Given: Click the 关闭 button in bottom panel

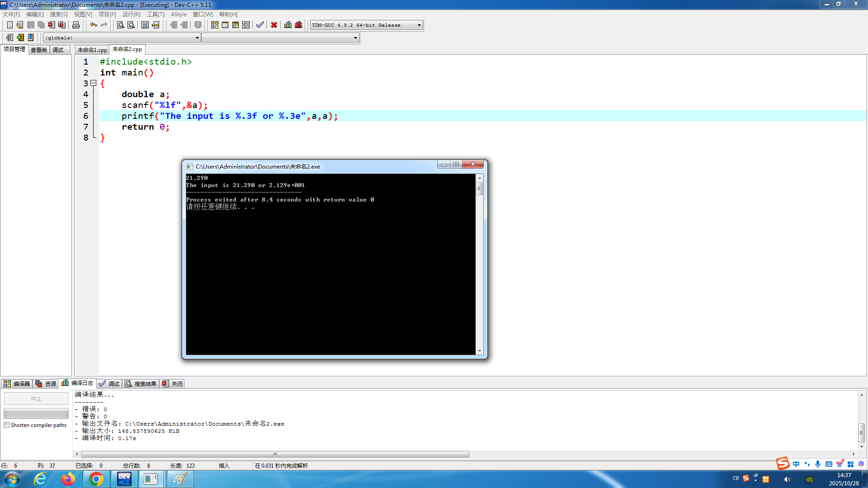Looking at the screenshot, I should pos(173,384).
